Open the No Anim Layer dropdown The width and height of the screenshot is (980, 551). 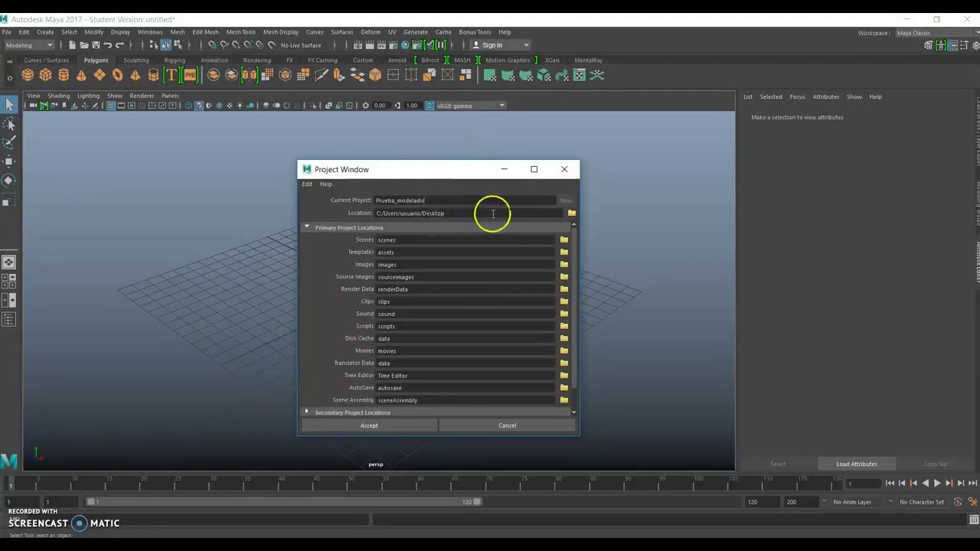click(x=852, y=502)
